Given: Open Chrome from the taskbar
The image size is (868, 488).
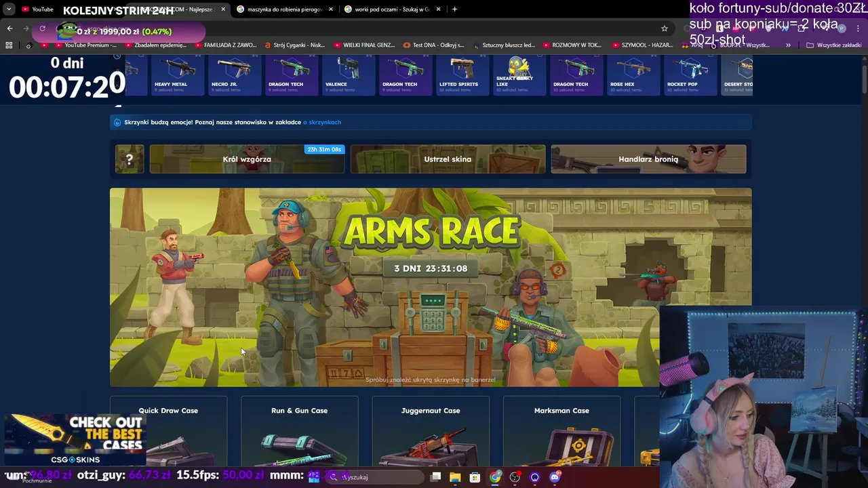Looking at the screenshot, I should (495, 477).
